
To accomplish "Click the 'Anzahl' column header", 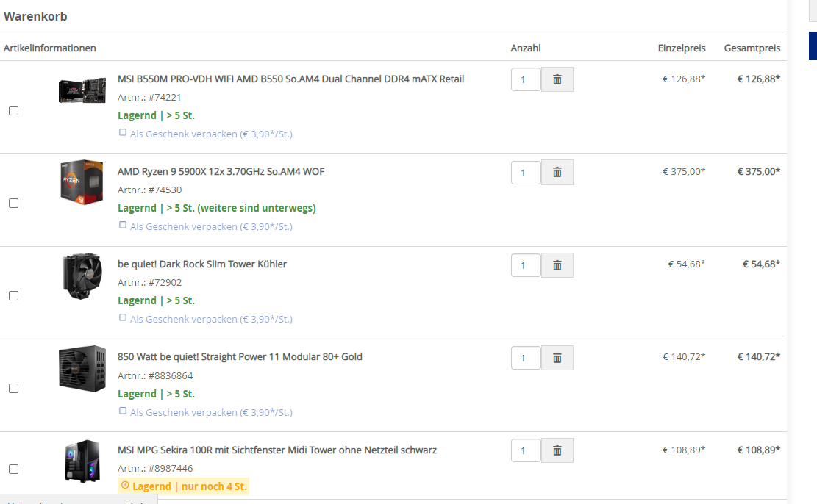I will coord(526,48).
